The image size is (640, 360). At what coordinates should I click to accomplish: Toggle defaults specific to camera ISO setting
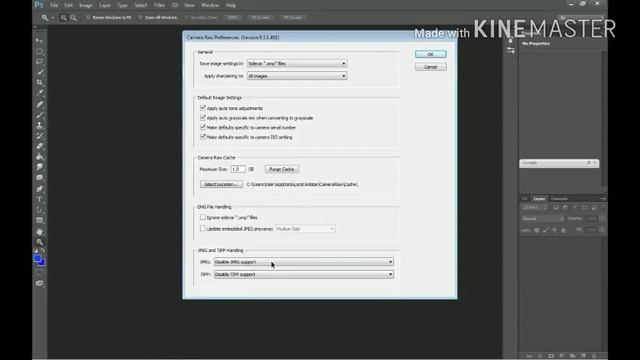[x=203, y=137]
